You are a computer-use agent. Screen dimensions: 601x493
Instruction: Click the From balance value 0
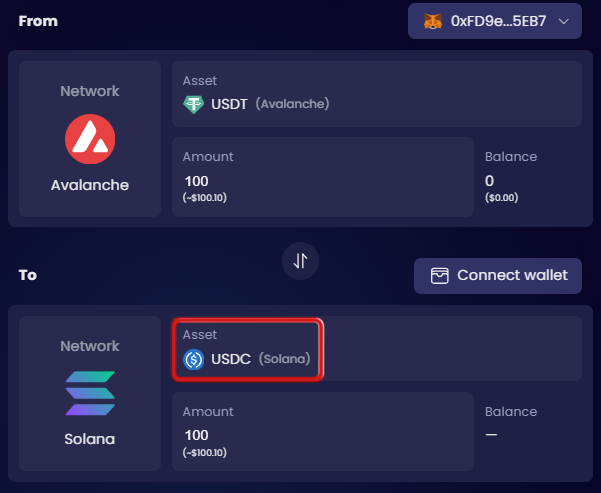coord(489,181)
